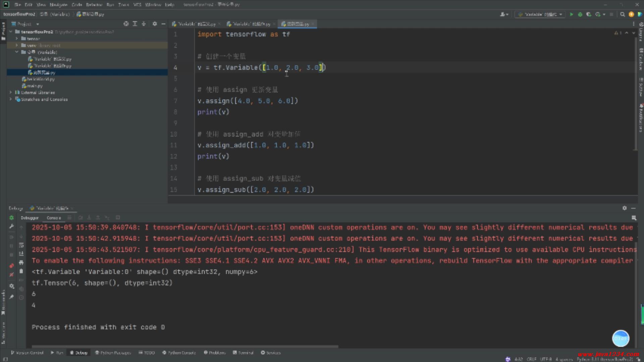Run the current configuration with green play button
644x362 pixels.
(571, 14)
